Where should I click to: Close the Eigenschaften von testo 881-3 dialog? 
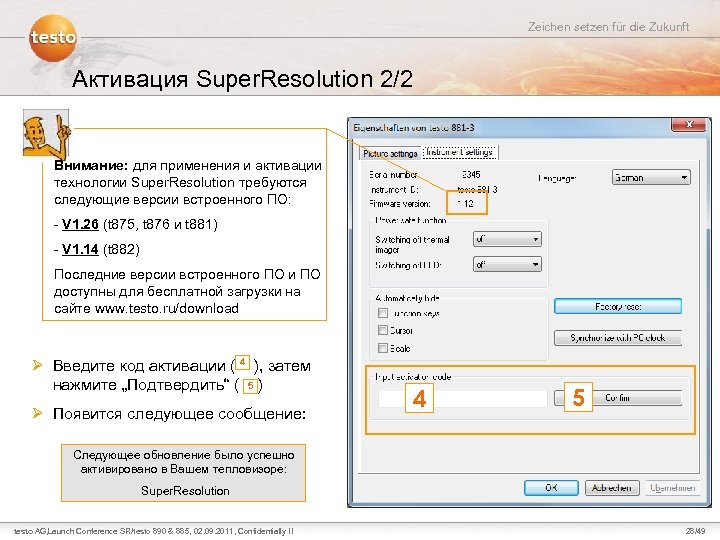[x=688, y=124]
